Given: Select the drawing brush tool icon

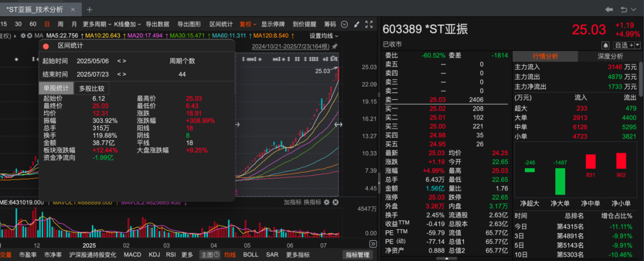Looking at the screenshot, I should 357,24.
